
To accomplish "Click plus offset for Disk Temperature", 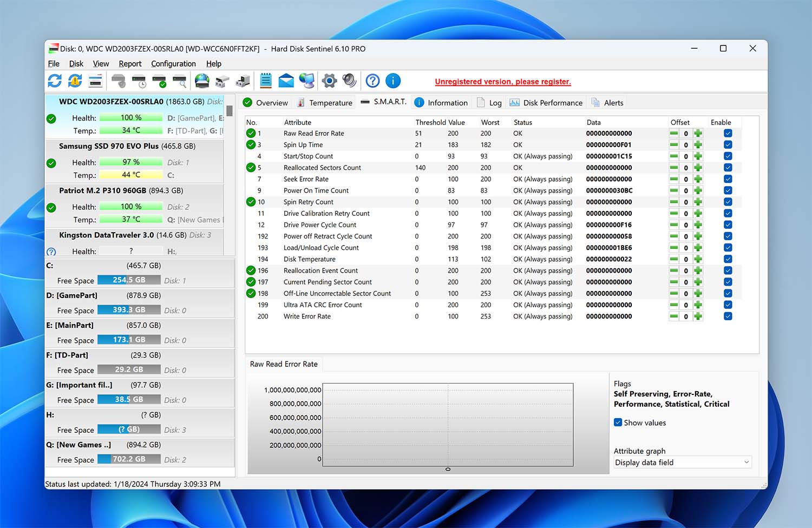I will 698,259.
